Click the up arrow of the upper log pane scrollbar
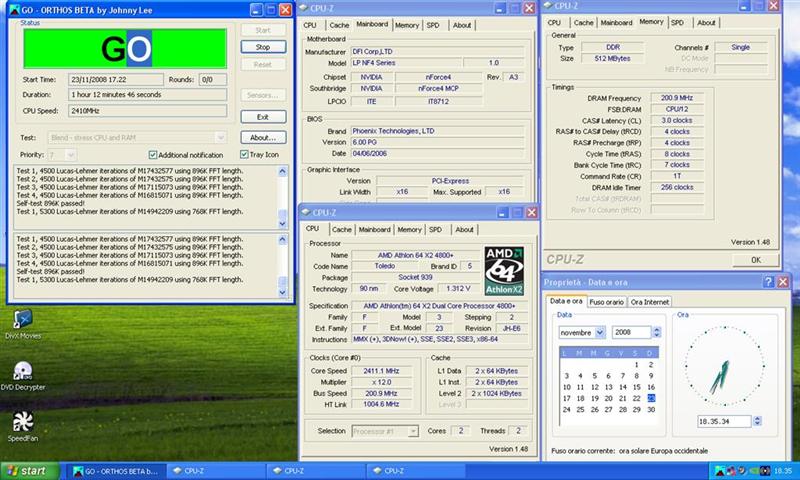 coord(282,171)
